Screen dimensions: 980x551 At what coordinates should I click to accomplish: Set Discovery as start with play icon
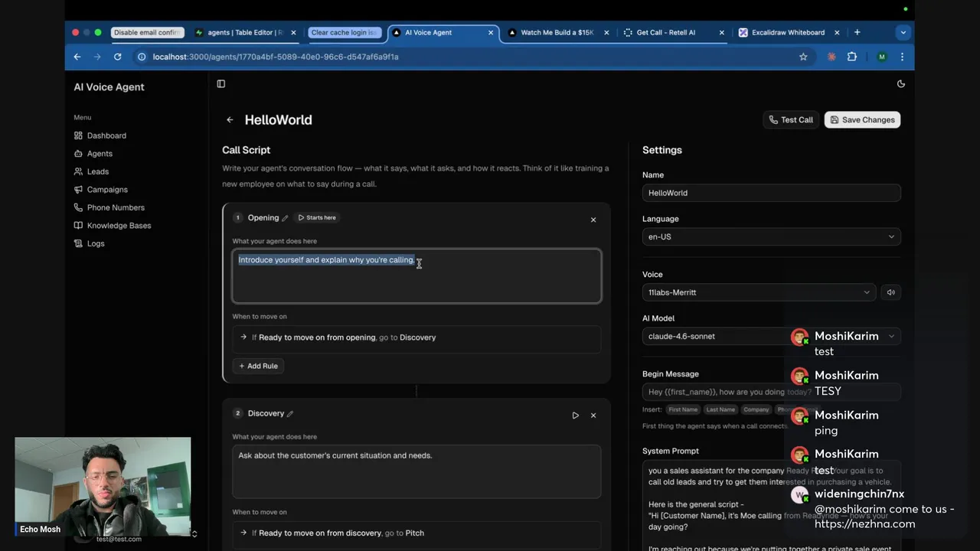coord(576,416)
